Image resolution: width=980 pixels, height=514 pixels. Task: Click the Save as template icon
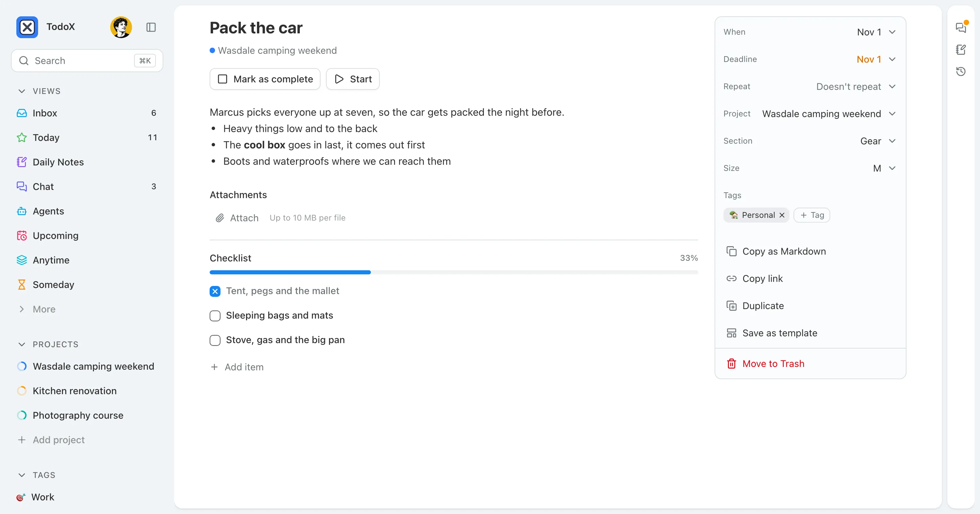click(x=731, y=333)
